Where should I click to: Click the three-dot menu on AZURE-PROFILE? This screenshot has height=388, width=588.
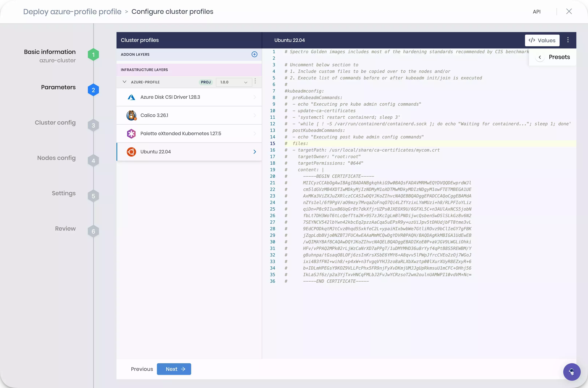[256, 82]
